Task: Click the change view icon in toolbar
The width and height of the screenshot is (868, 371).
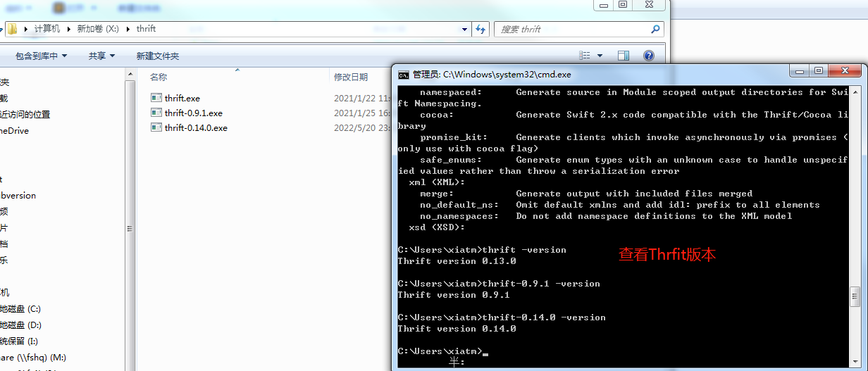Action: [x=585, y=56]
